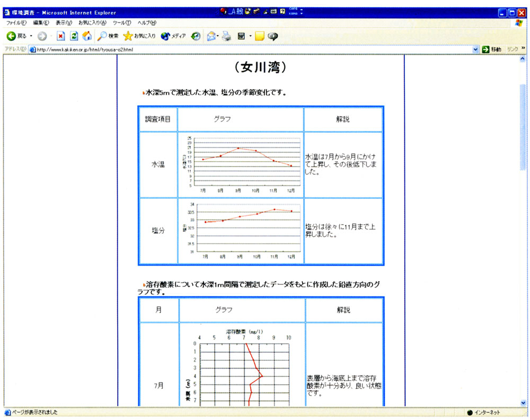Click the page icon beside the URL

32,50
